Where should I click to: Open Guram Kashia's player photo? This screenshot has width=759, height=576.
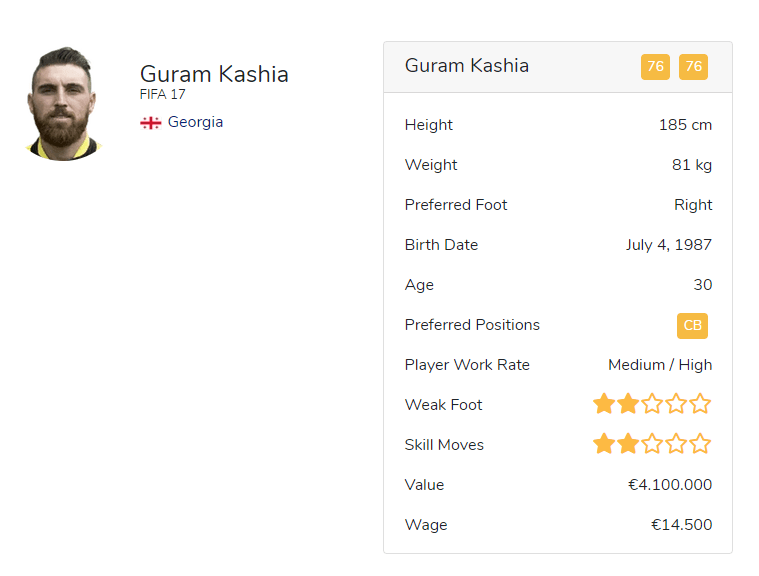pos(64,103)
